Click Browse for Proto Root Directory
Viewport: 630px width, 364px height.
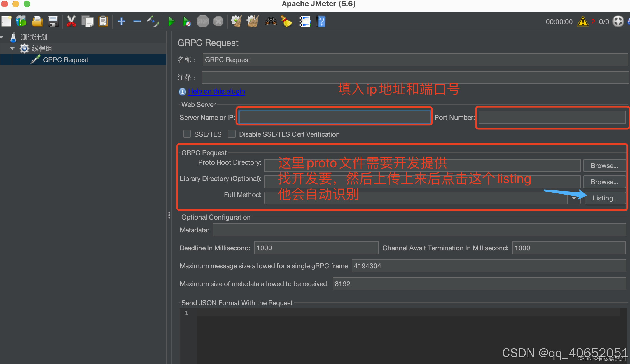[604, 165]
